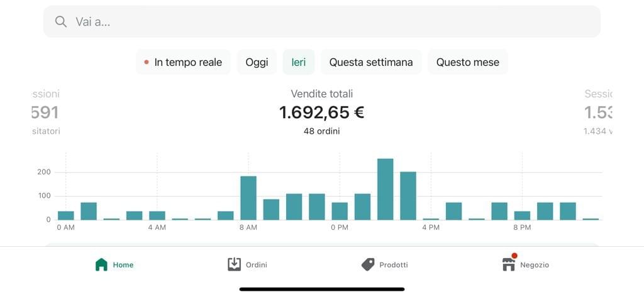Tap the 8 AM sales bar
Screen dimensions: 644x297
[x=248, y=198]
